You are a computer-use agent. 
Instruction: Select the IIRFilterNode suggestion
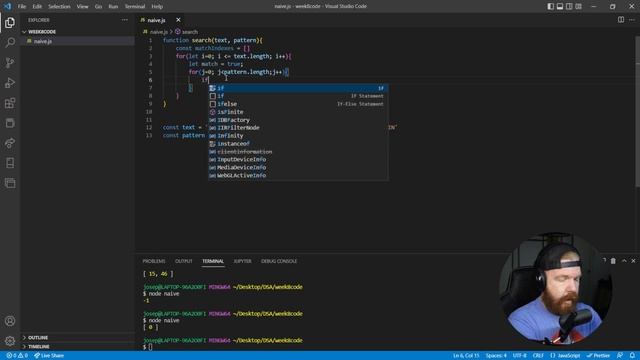[298, 128]
